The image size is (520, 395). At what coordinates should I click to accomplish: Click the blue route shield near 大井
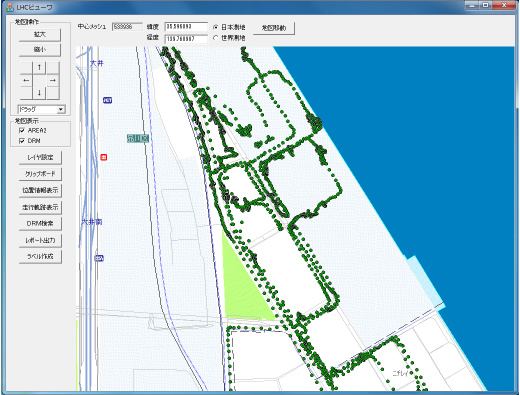click(x=107, y=100)
